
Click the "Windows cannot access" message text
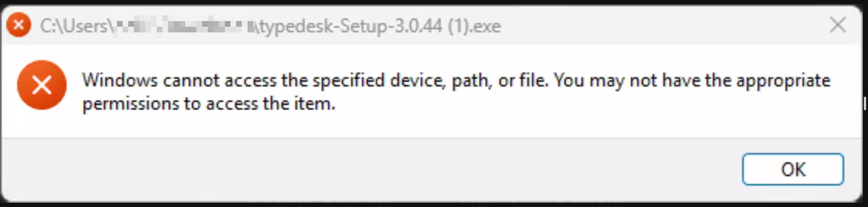pyautogui.click(x=456, y=93)
